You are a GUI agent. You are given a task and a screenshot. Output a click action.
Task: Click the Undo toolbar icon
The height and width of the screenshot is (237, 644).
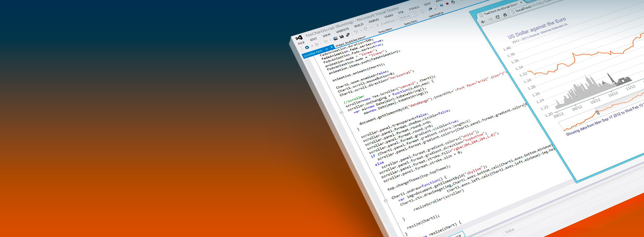(356, 32)
